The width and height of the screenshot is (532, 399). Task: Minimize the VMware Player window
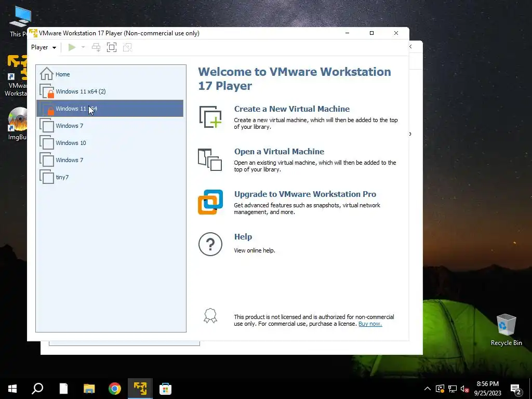point(347,33)
